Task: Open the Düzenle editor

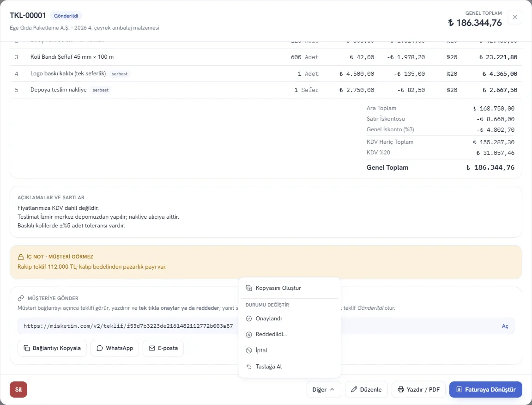Action: click(366, 389)
